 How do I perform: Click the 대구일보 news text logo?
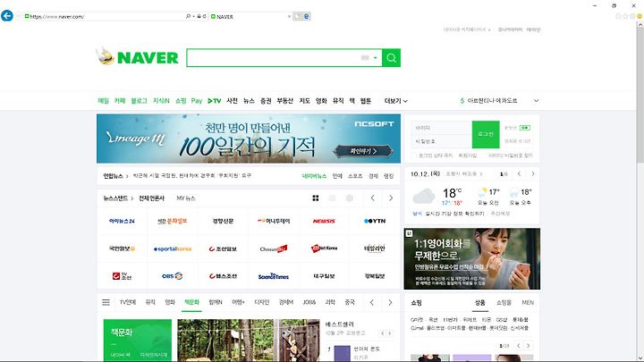324,276
